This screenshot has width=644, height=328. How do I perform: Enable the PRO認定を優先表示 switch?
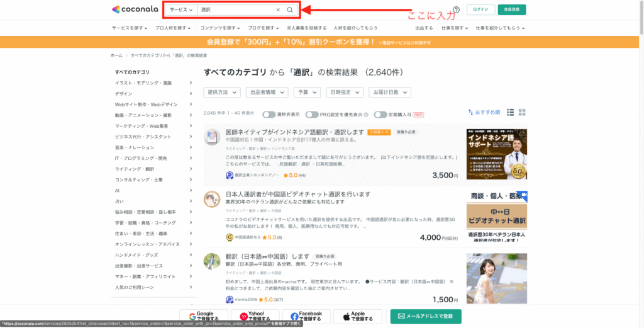coord(312,115)
